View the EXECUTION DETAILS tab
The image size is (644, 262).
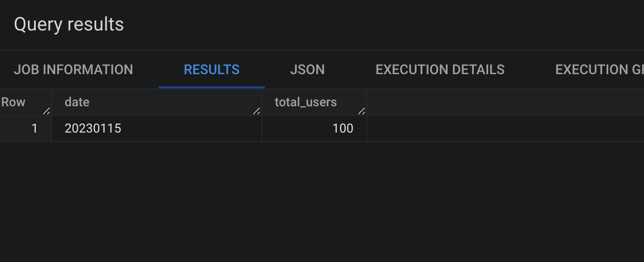(x=440, y=69)
